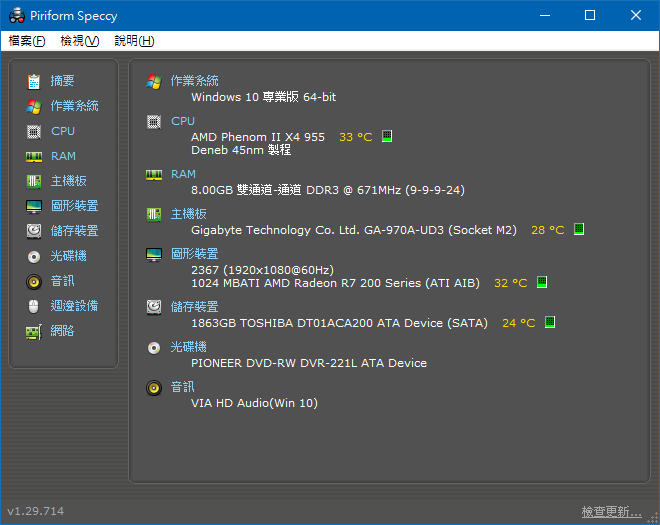Click the storage temperature value 24 °C
The width and height of the screenshot is (660, 525).
519,323
